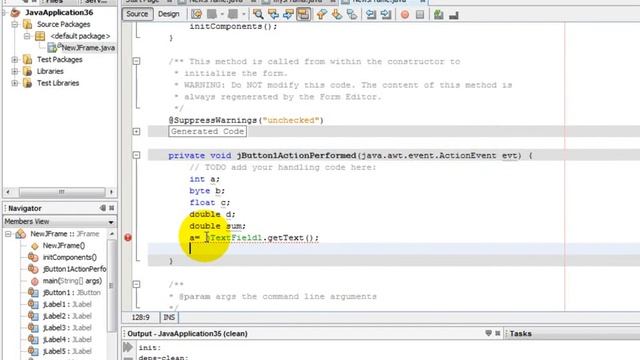Click Find Next Occurrence icon
The image size is (640, 360).
click(x=288, y=14)
